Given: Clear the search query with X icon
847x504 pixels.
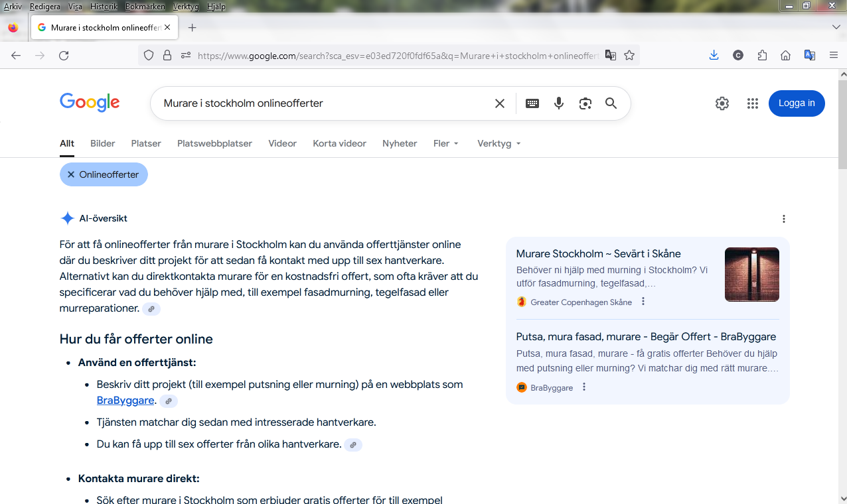Looking at the screenshot, I should pyautogui.click(x=500, y=103).
